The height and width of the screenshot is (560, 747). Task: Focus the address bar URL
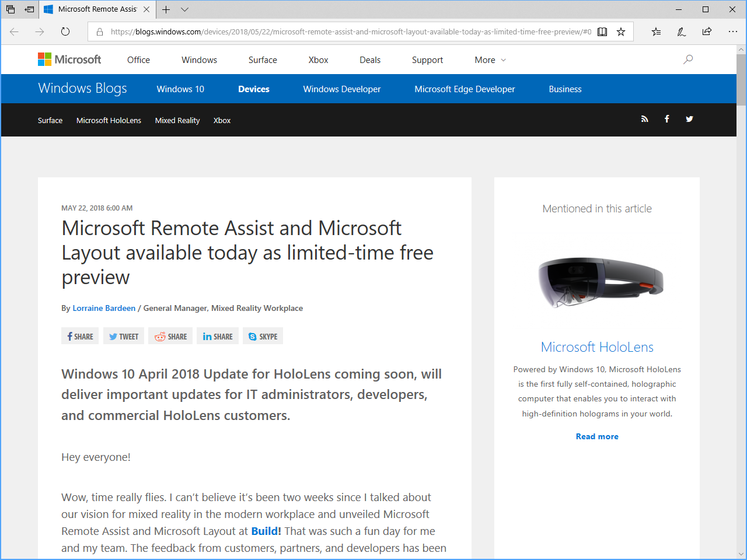[351, 32]
